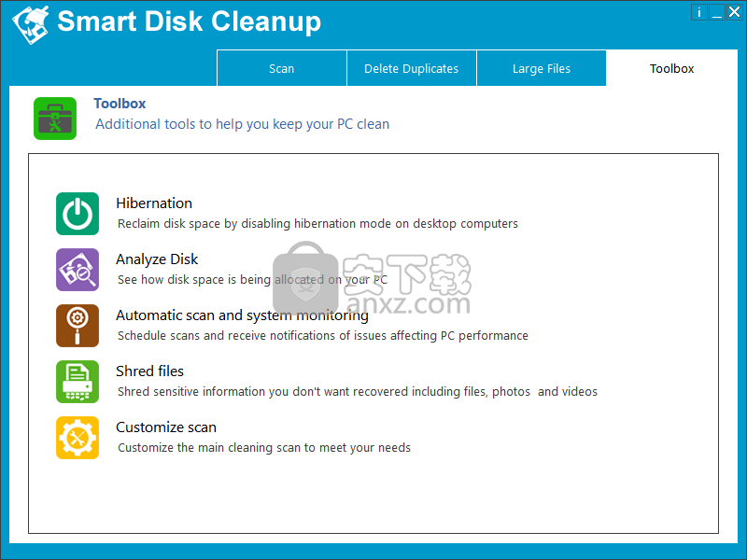
Task: Open the Customize scan title
Action: (x=166, y=427)
